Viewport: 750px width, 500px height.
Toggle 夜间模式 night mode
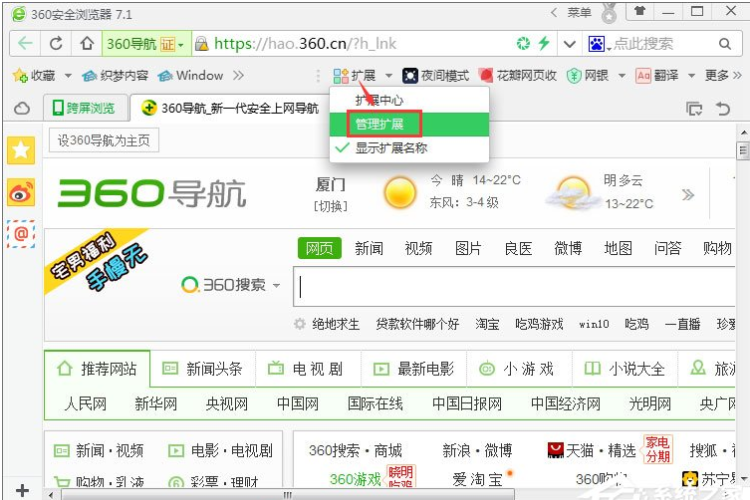[x=436, y=76]
